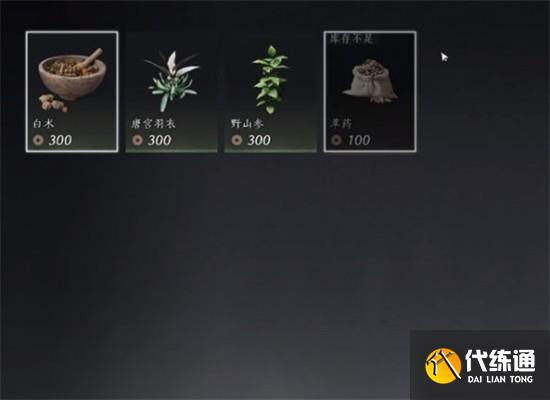Click the 野山参 item name label

pos(247,124)
